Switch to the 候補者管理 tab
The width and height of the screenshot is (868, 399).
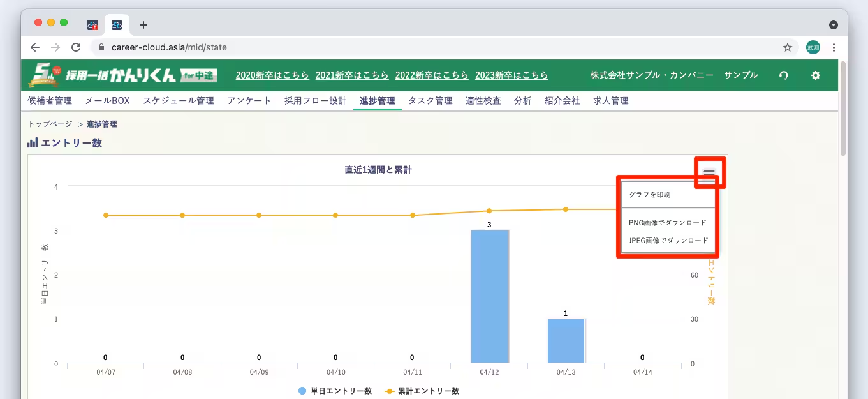[x=50, y=101]
